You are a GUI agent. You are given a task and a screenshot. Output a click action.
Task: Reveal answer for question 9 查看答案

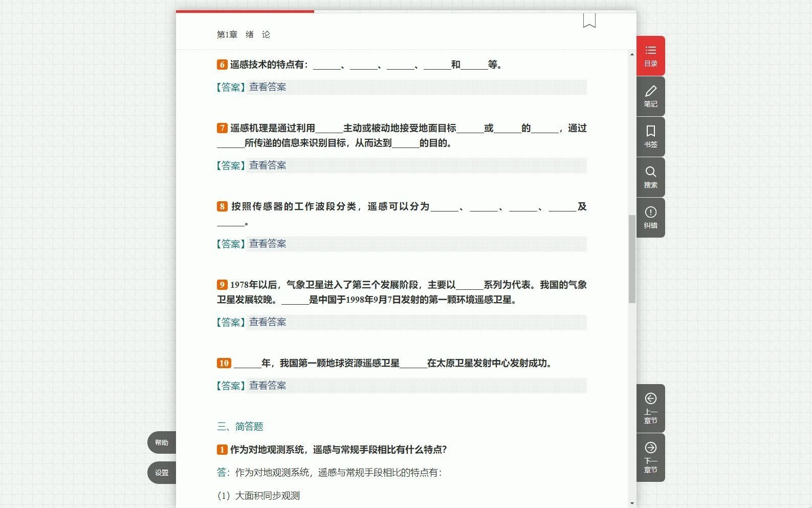click(x=268, y=322)
